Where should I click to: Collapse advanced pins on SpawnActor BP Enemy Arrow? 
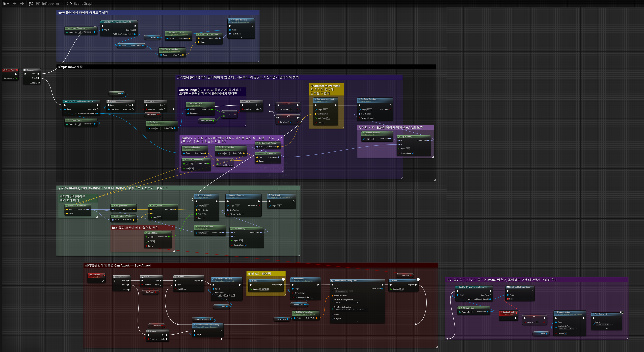pyautogui.click(x=358, y=322)
